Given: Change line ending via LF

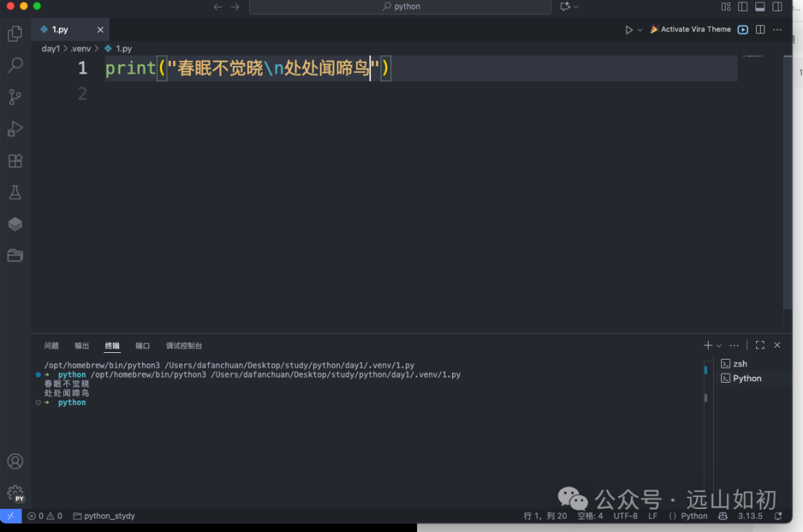Looking at the screenshot, I should tap(653, 516).
